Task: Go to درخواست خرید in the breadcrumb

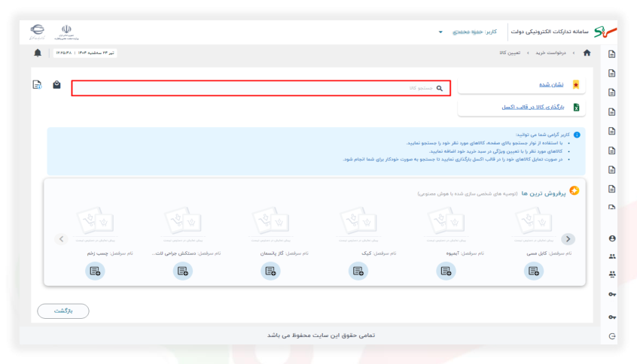Action: 550,53
